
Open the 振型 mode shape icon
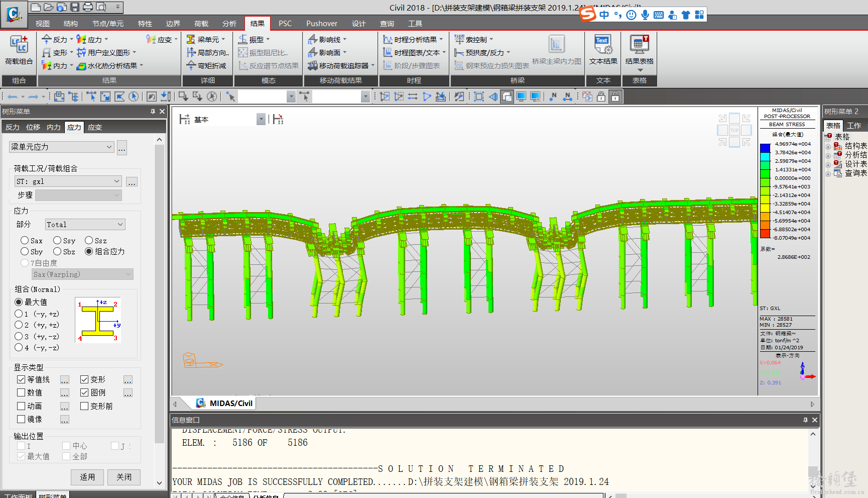pyautogui.click(x=243, y=39)
